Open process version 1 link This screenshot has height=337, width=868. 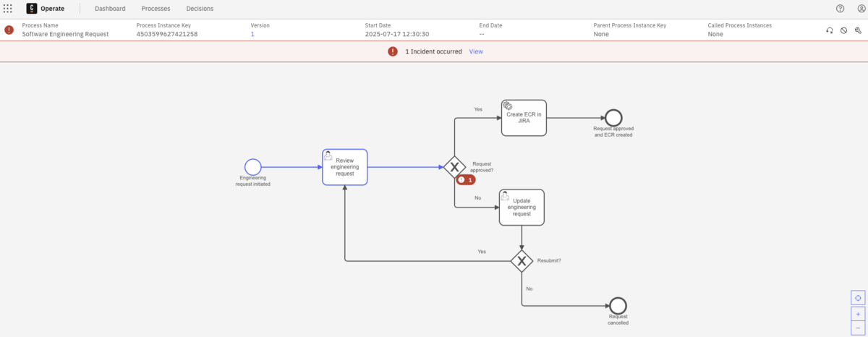tap(252, 34)
